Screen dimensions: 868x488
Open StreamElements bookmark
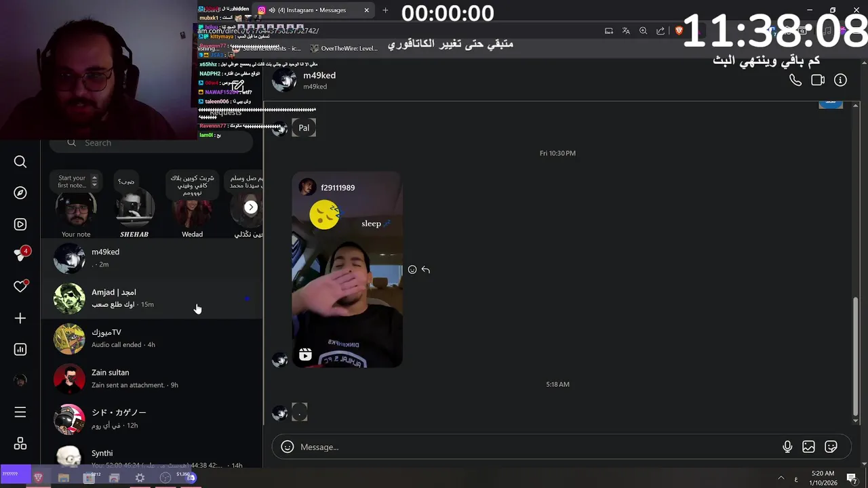(x=266, y=48)
